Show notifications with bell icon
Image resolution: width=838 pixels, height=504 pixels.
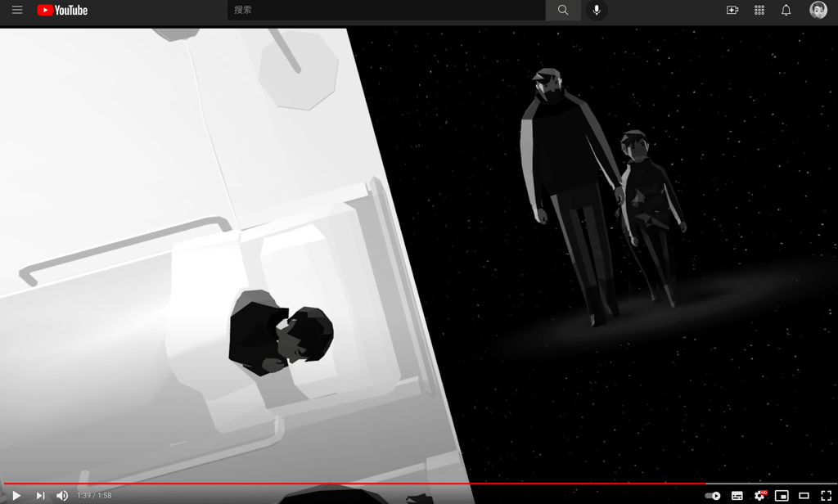click(x=786, y=10)
